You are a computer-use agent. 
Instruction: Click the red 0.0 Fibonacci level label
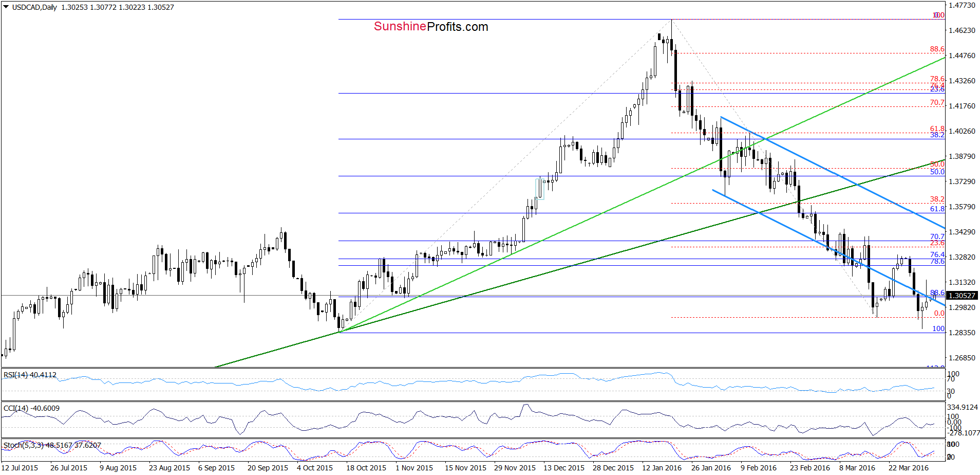[939, 313]
